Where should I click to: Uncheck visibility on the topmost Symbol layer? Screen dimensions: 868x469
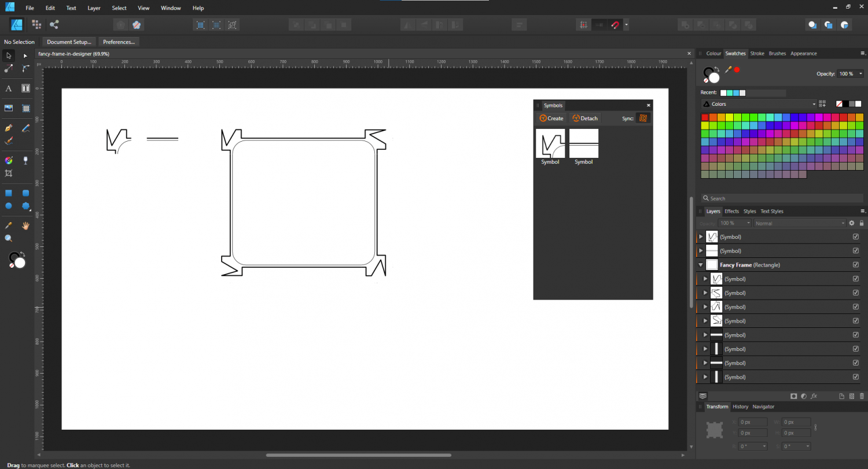tap(855, 237)
